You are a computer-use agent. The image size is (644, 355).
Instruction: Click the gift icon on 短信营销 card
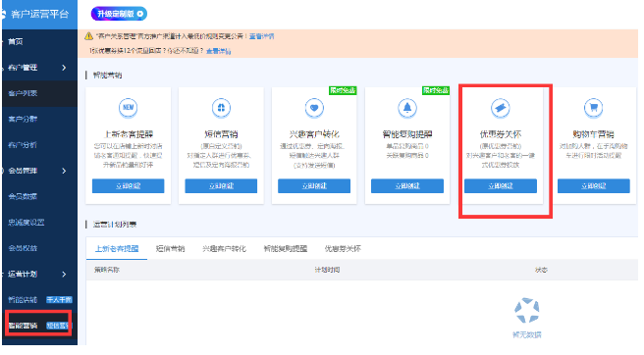coord(221,108)
